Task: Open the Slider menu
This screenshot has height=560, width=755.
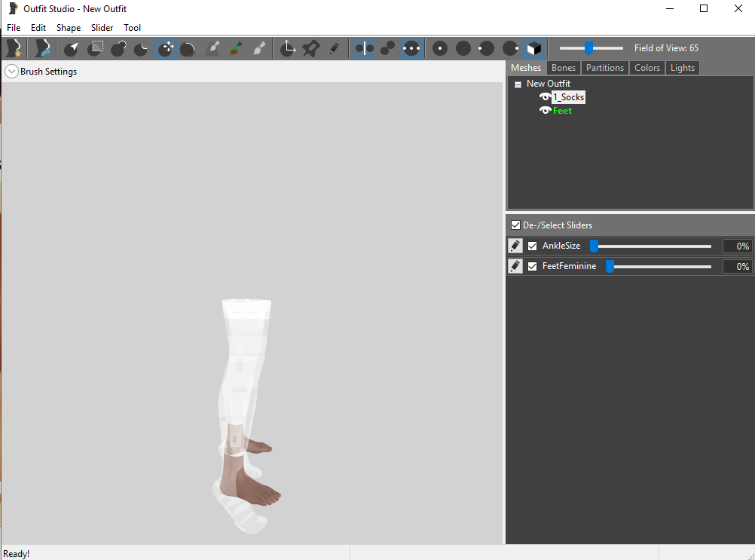Action: pos(102,27)
